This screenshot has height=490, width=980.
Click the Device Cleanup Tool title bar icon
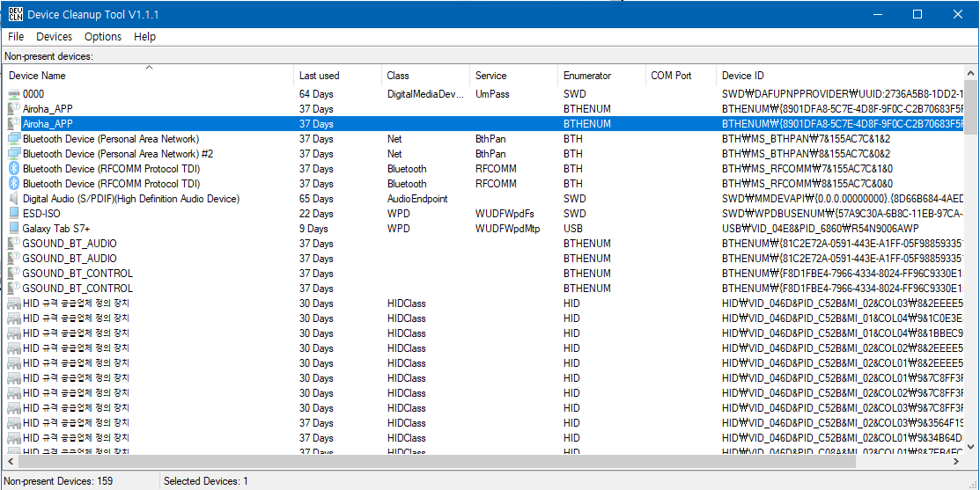coord(14,14)
